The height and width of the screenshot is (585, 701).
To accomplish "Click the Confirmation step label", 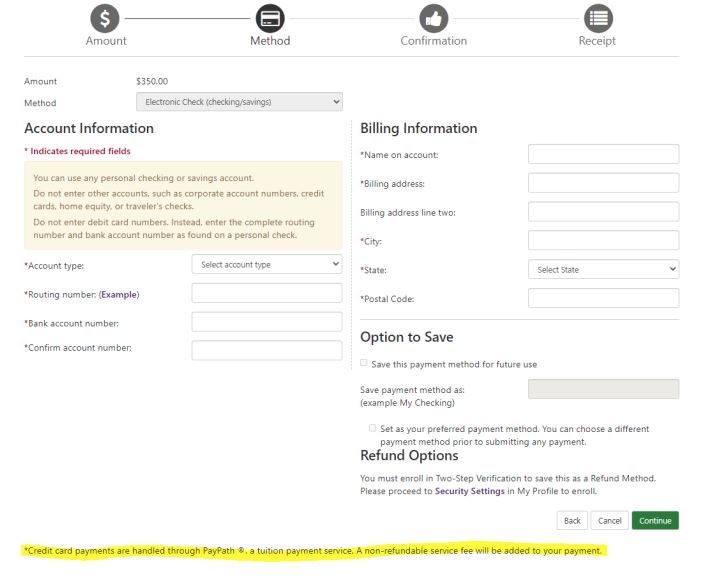I will click(x=434, y=41).
